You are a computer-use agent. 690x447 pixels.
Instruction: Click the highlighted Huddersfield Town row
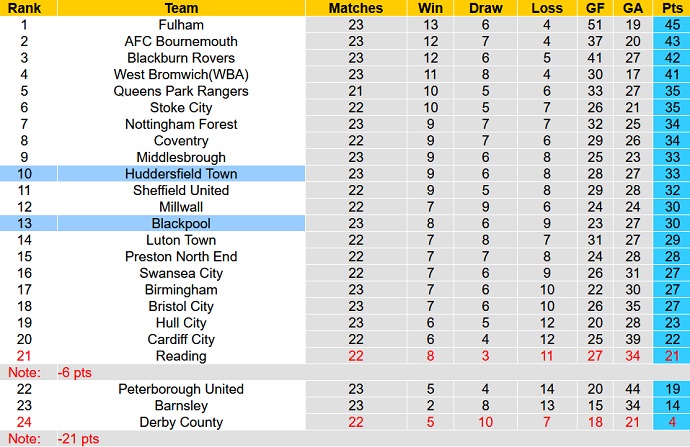[x=181, y=174]
